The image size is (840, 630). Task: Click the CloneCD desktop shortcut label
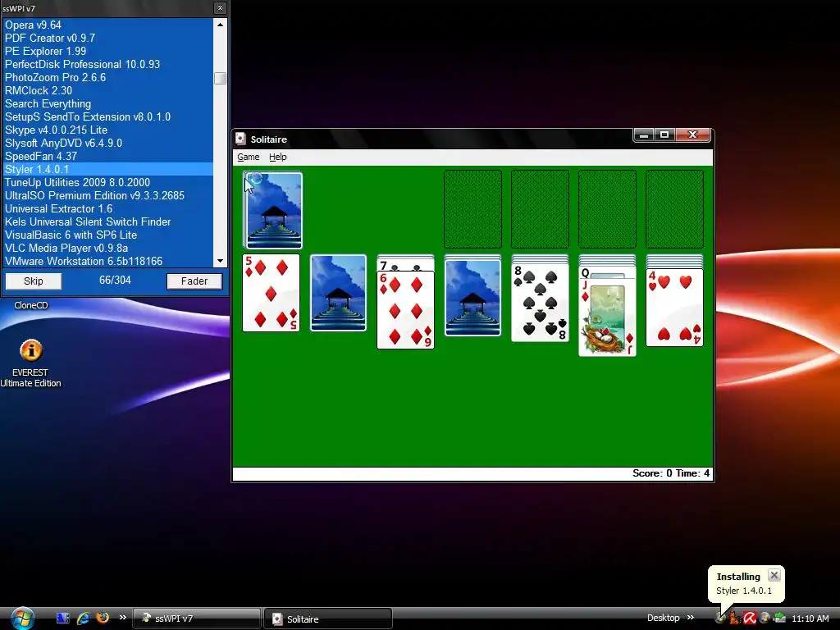(31, 305)
